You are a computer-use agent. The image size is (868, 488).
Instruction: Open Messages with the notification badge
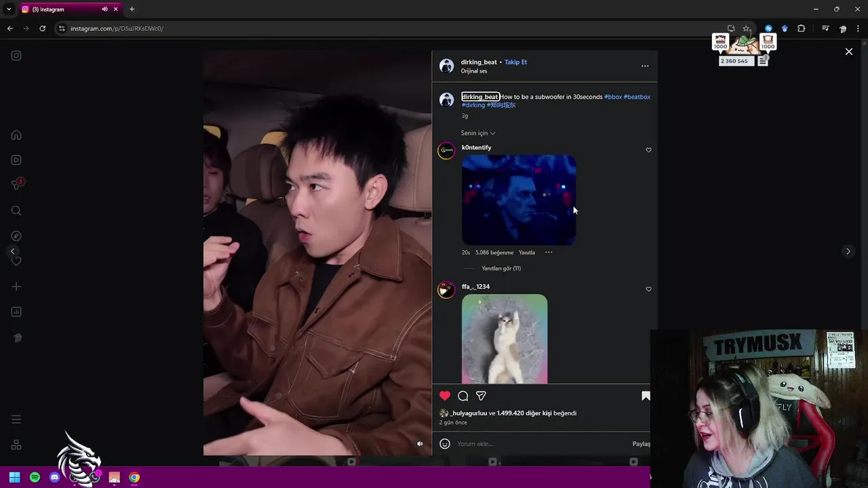pos(16,184)
